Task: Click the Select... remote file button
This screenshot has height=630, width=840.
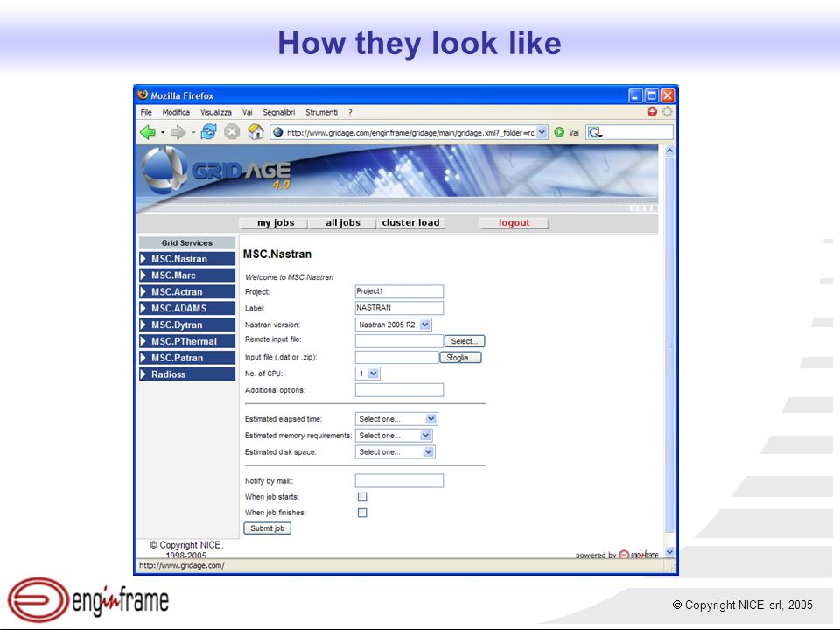Action: click(x=465, y=341)
